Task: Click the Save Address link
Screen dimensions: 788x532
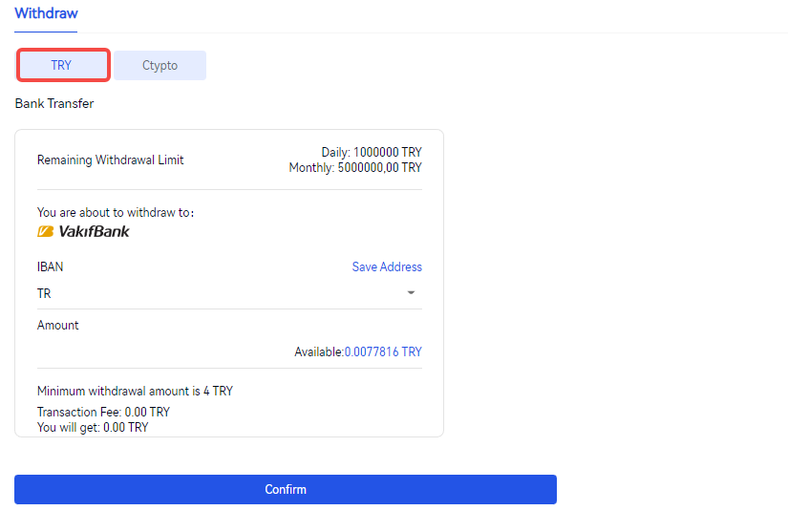Action: [x=387, y=267]
